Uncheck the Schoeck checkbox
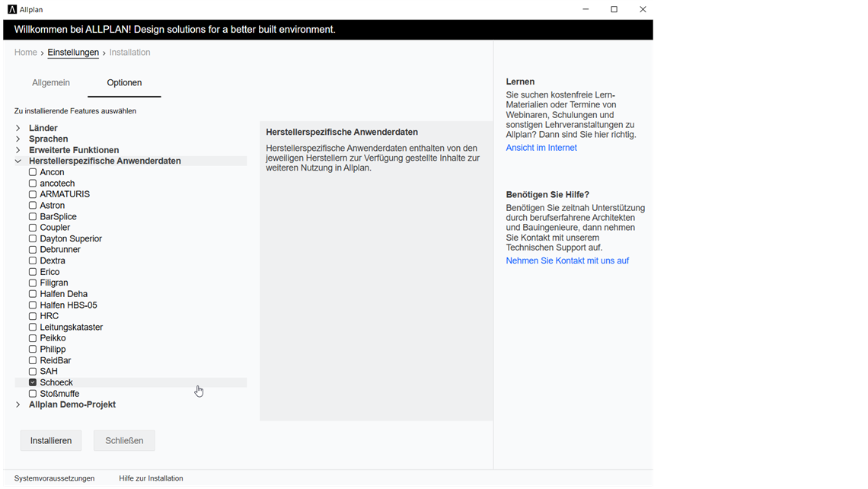The image size is (868, 489). point(33,382)
